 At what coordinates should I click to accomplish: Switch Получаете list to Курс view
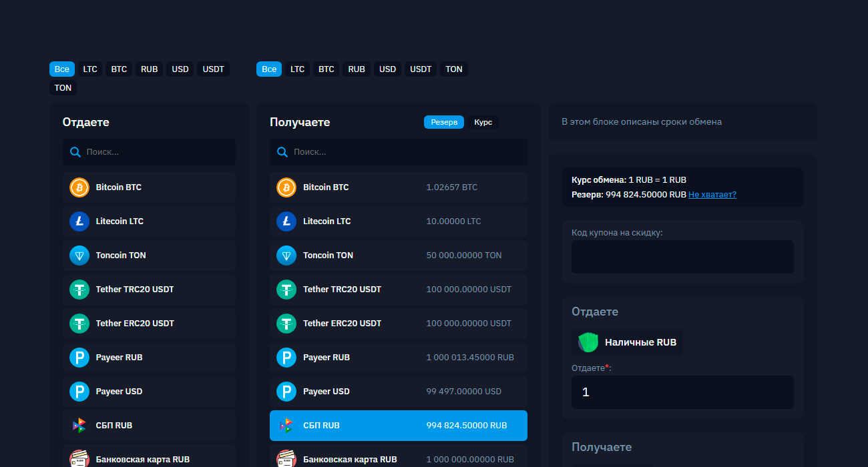click(x=483, y=122)
